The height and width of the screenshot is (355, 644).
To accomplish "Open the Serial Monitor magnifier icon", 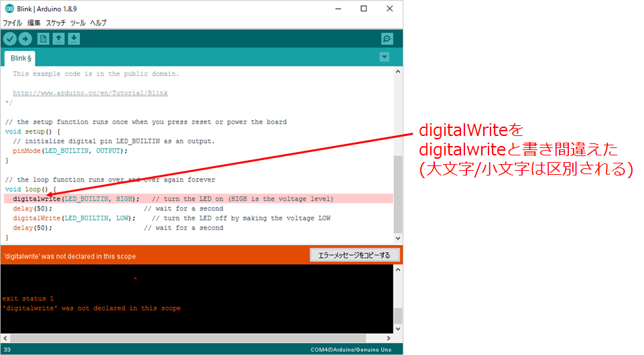I will click(387, 39).
